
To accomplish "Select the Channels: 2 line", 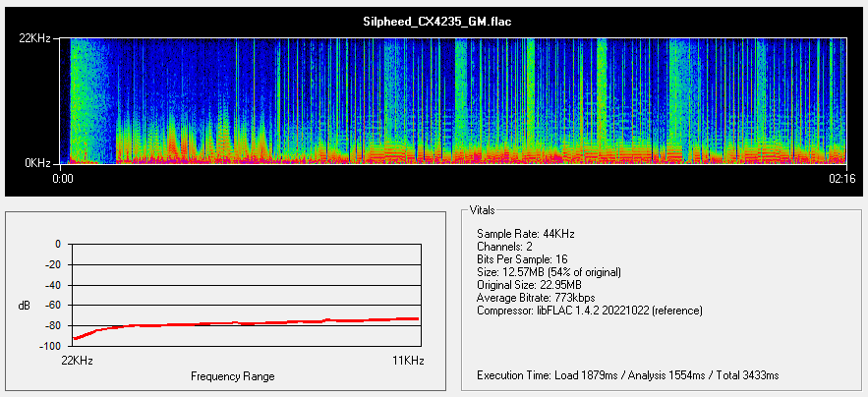I will 505,246.
